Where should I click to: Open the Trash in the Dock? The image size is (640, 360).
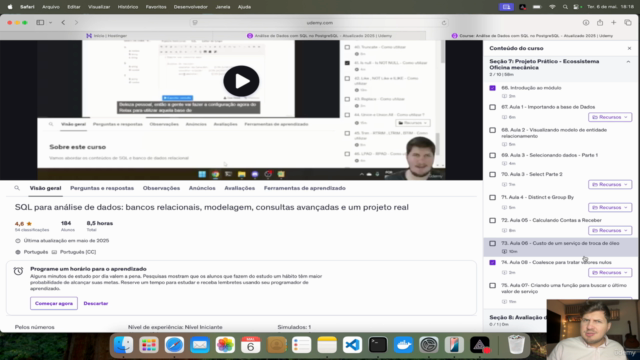[x=516, y=345]
